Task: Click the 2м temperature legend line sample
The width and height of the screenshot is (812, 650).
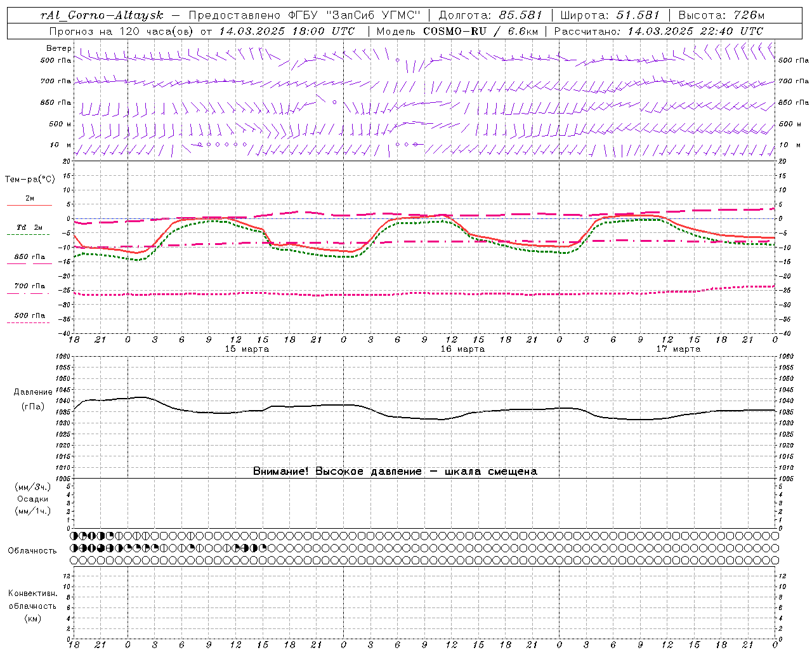Action: pyautogui.click(x=29, y=205)
